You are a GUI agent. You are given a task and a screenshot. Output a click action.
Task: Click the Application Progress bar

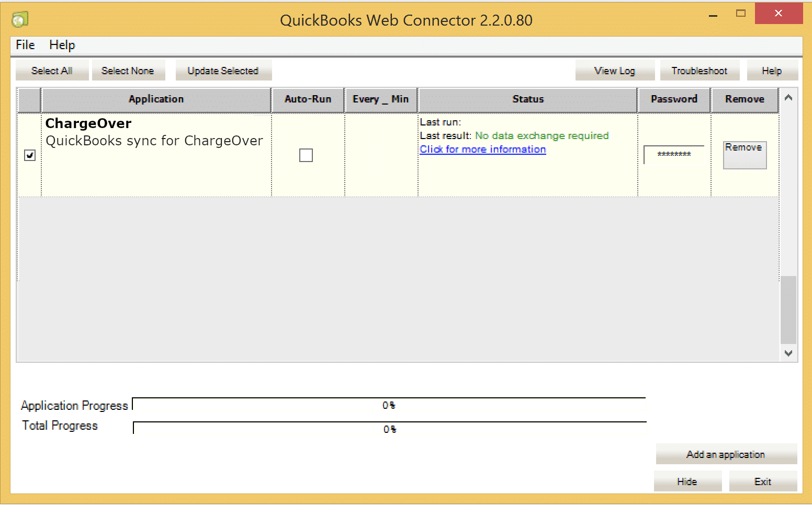click(x=389, y=405)
